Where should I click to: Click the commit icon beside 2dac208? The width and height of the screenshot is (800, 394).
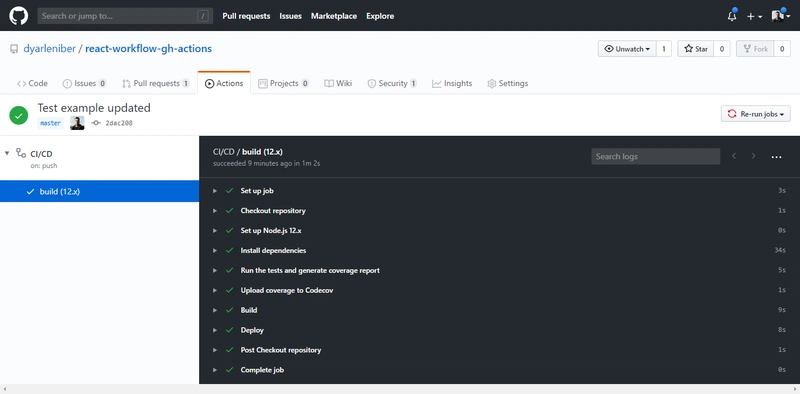(x=96, y=123)
